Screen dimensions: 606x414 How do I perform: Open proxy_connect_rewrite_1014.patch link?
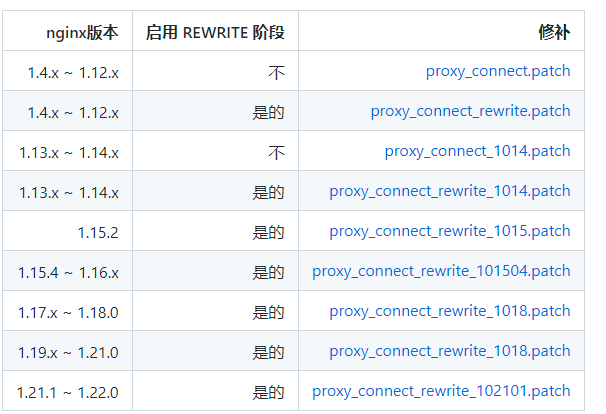click(450, 192)
